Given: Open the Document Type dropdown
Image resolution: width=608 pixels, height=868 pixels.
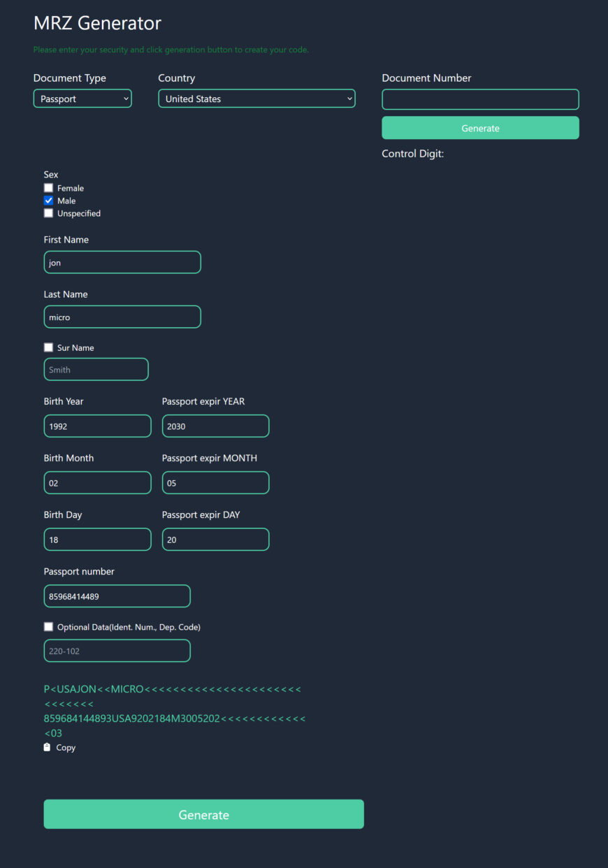Looking at the screenshot, I should [82, 99].
